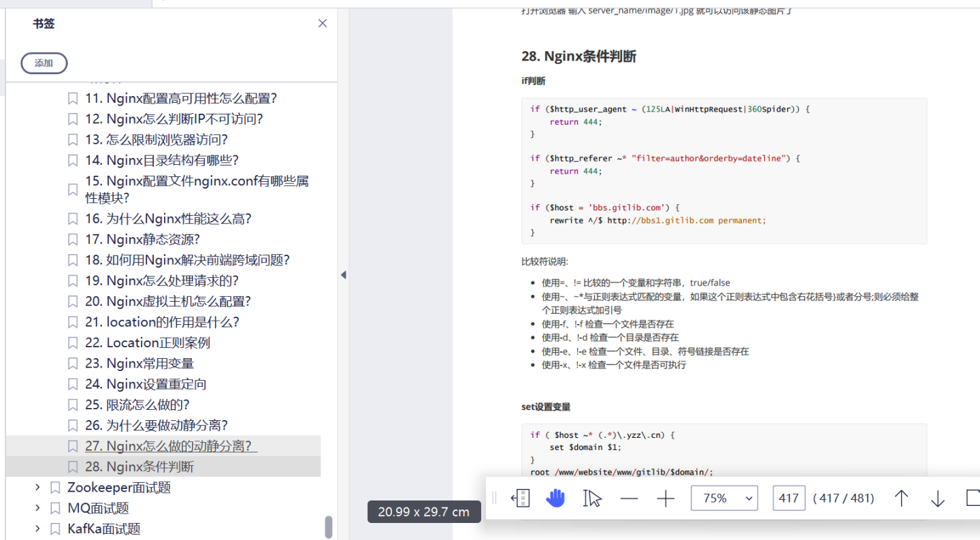This screenshot has height=540, width=980.
Task: Zoom out with the minus icon
Action: [x=630, y=498]
